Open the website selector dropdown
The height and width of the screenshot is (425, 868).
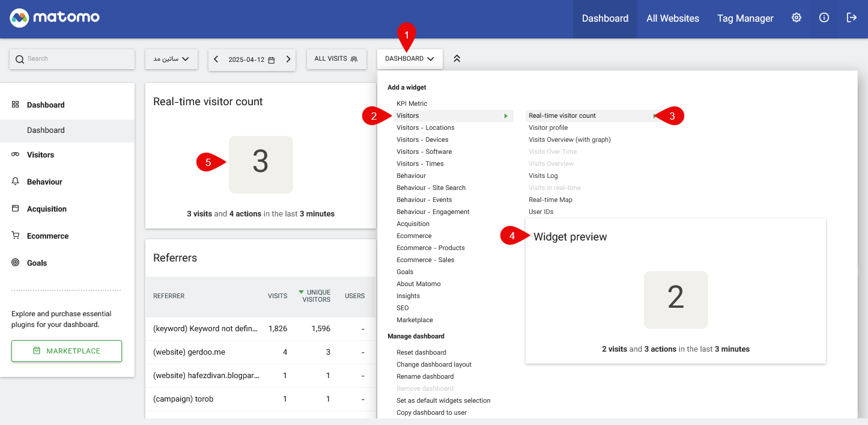[171, 59]
